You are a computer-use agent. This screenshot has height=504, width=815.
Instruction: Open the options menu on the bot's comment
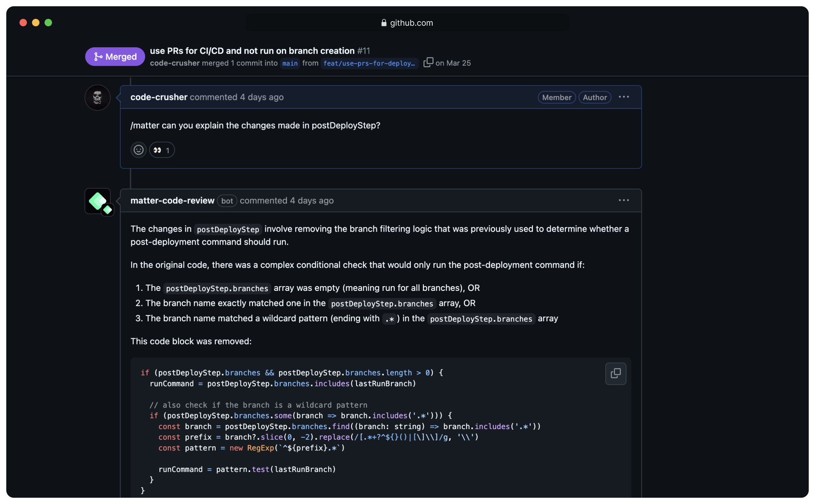coord(623,200)
